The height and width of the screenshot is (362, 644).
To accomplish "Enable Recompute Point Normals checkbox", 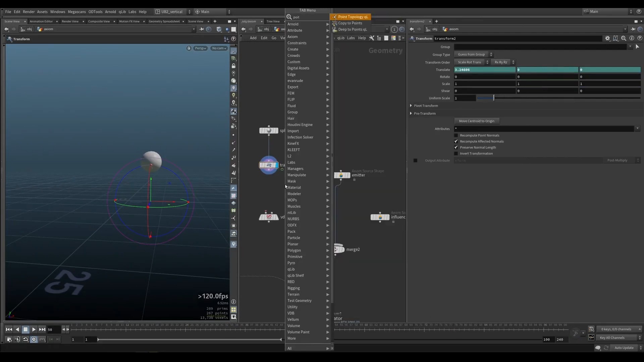I will pyautogui.click(x=456, y=135).
